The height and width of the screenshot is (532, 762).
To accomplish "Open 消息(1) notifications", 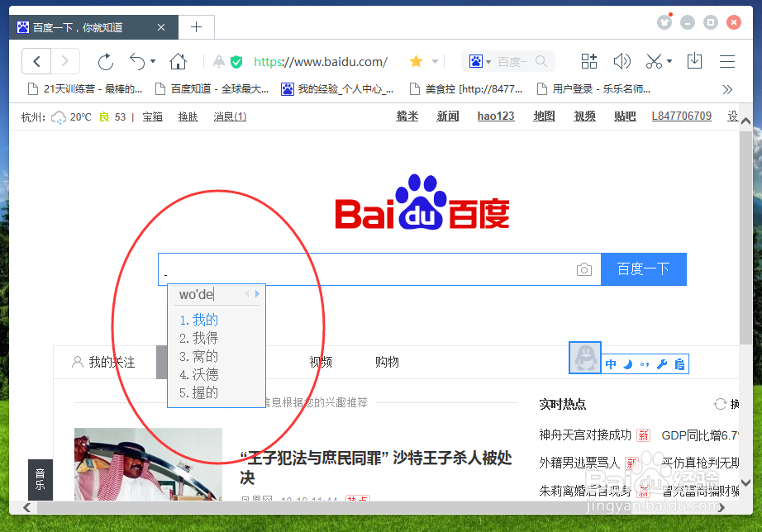I will 230,116.
